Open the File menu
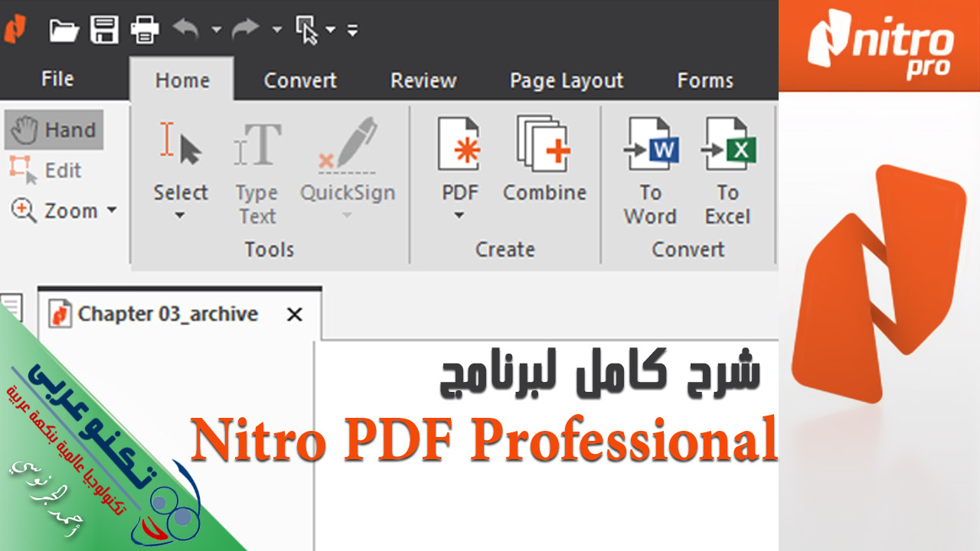 pyautogui.click(x=57, y=79)
